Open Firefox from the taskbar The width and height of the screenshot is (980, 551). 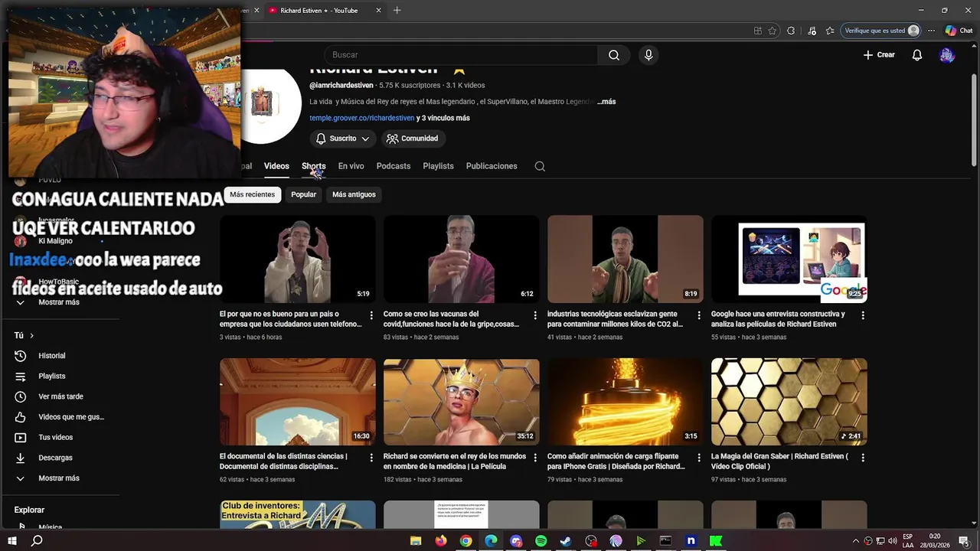click(440, 541)
